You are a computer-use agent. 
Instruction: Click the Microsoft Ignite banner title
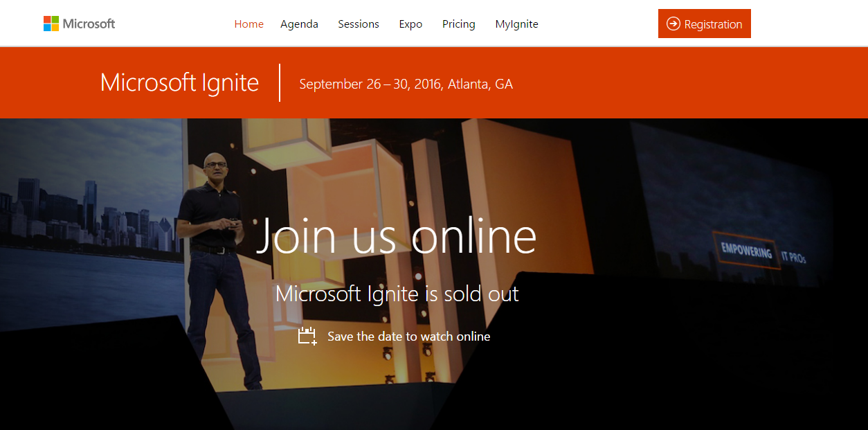point(179,82)
